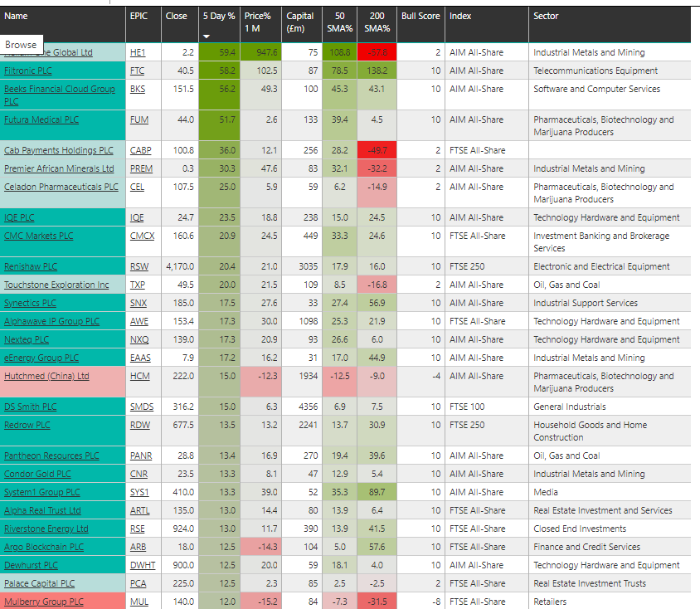700x609 pixels.
Task: Open Palace Capital PLC link
Action: pyautogui.click(x=39, y=584)
